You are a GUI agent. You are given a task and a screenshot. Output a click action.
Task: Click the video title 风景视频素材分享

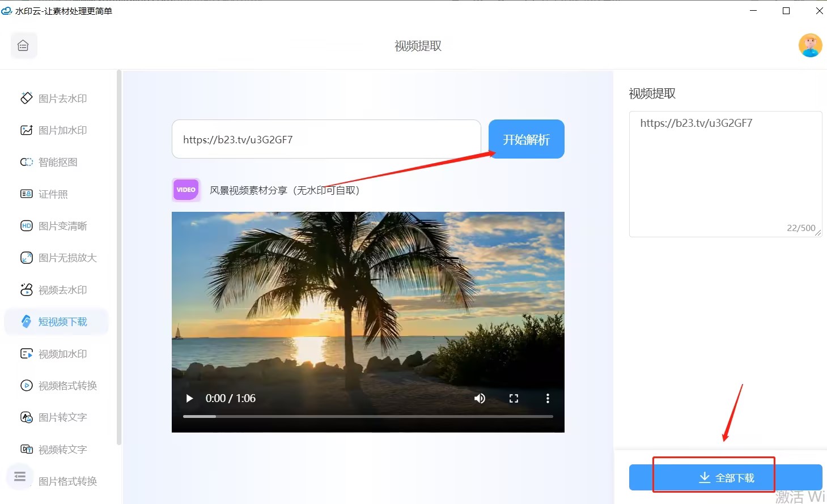point(285,190)
